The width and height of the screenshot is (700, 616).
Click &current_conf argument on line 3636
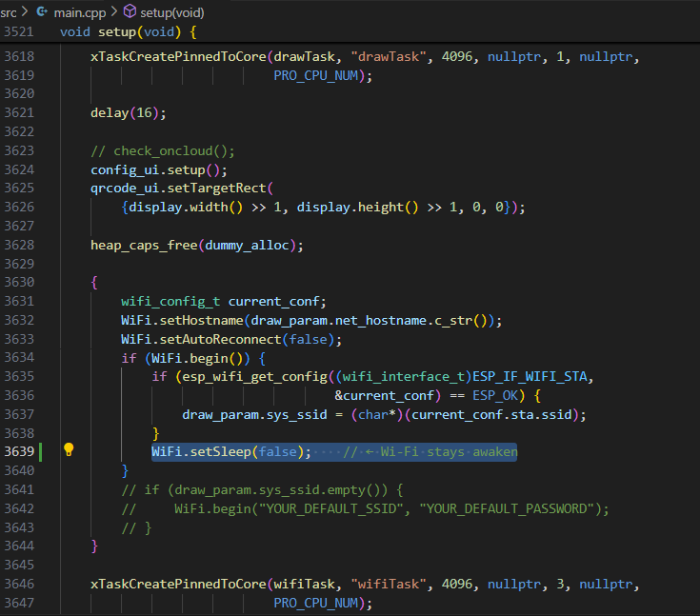coord(385,396)
